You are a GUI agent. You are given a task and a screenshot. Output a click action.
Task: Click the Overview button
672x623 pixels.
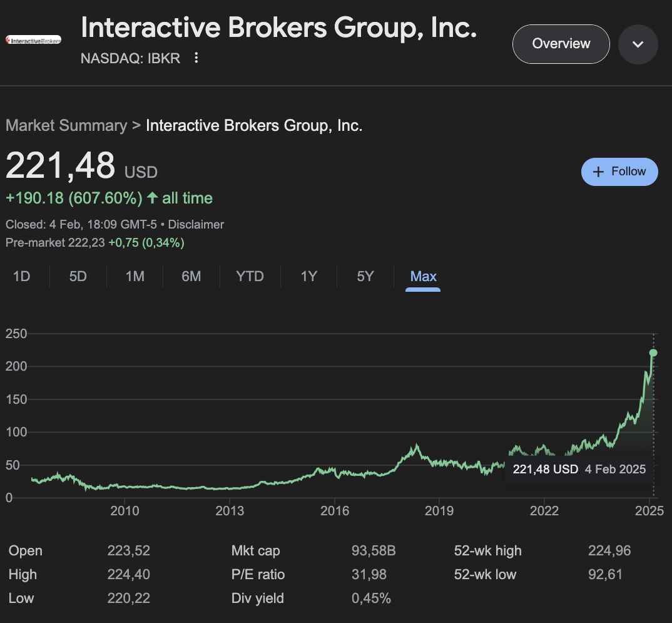561,44
